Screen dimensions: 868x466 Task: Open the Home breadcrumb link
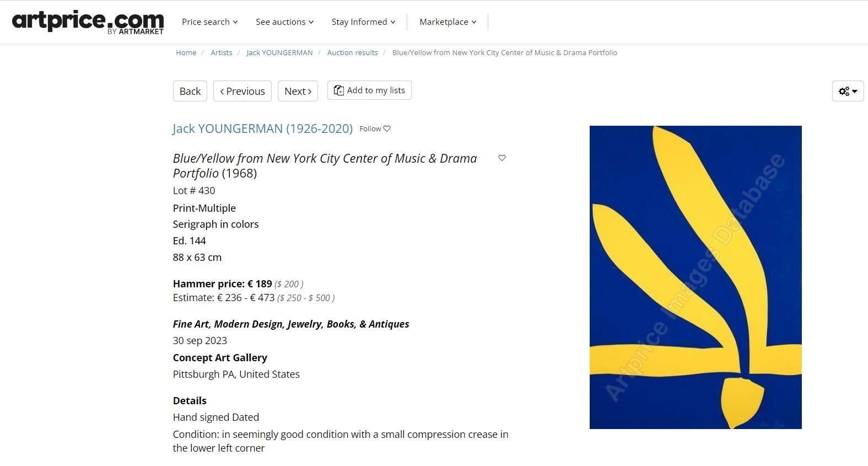(x=186, y=52)
